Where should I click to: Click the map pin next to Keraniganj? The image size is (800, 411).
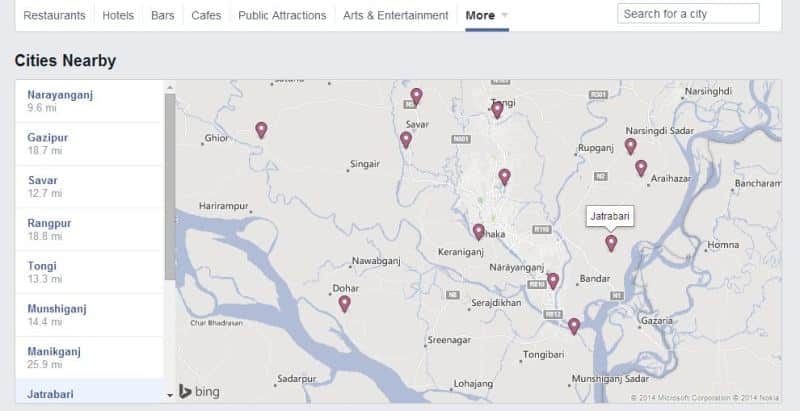(x=479, y=232)
